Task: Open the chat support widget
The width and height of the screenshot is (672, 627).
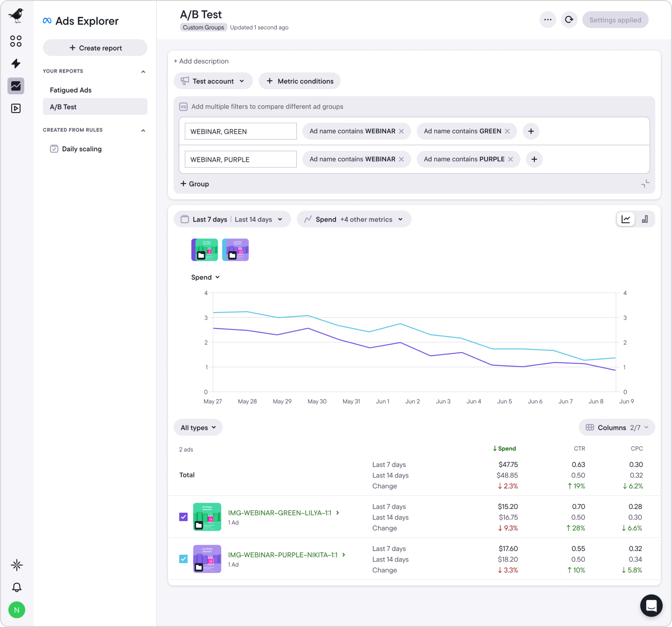Action: click(651, 605)
